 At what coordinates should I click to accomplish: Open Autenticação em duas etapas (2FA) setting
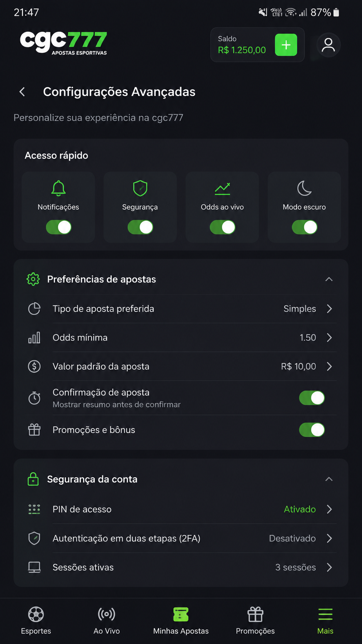click(181, 538)
